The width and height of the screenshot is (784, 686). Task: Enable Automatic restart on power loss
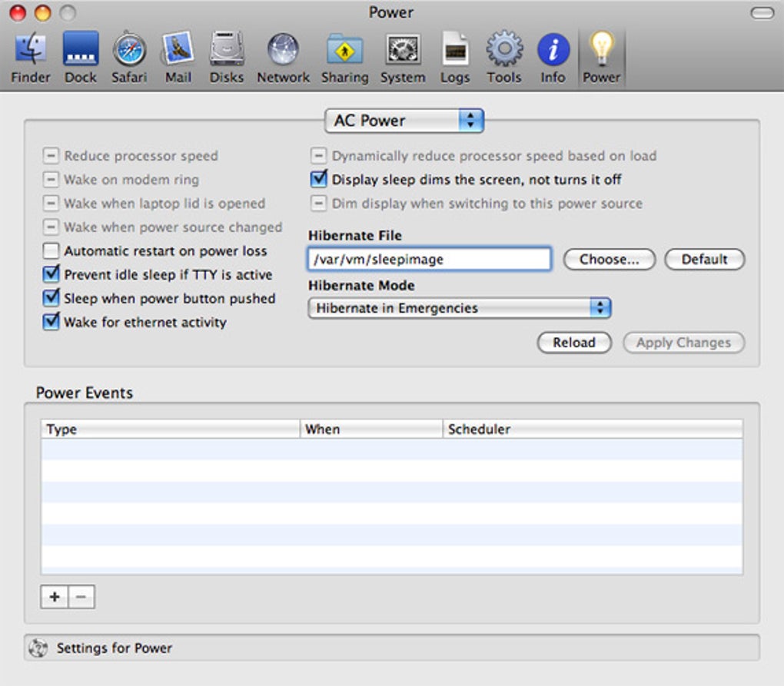(51, 250)
